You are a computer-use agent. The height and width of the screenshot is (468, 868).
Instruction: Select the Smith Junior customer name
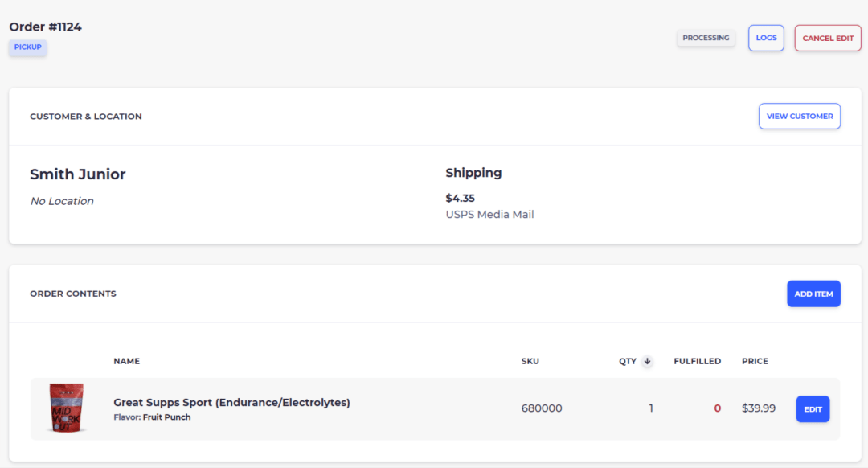(77, 174)
